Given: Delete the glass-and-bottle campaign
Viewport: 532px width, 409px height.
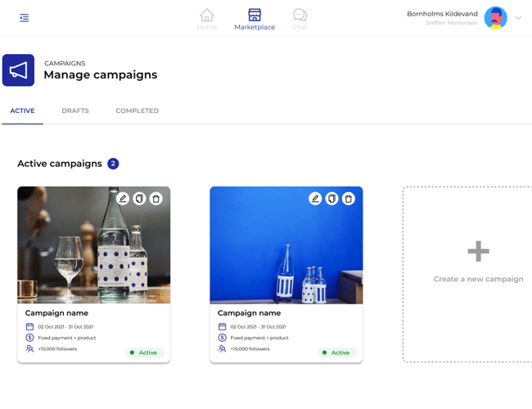Looking at the screenshot, I should (x=156, y=199).
